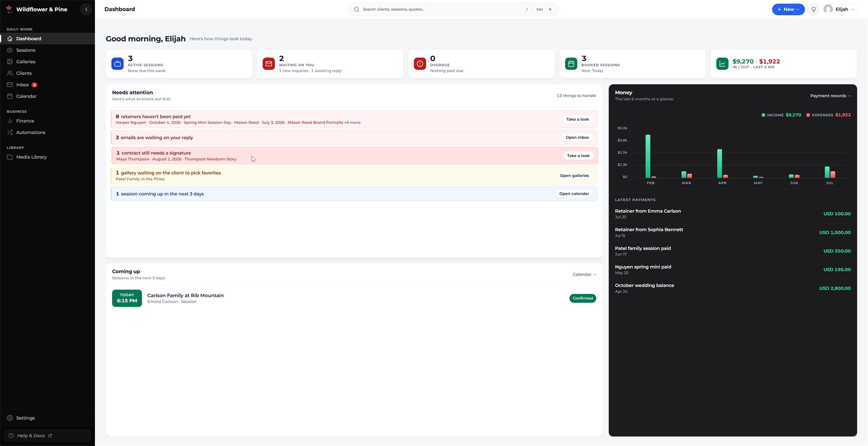Open Patel family session paid entry
Viewport: 868px width, 446px height.
[732, 251]
